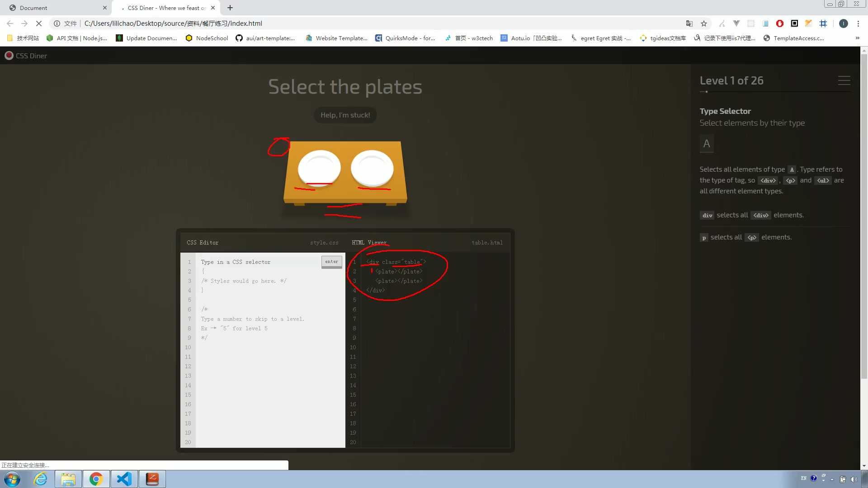Click the right plate on the table
Image resolution: width=868 pixels, height=488 pixels.
pyautogui.click(x=372, y=168)
